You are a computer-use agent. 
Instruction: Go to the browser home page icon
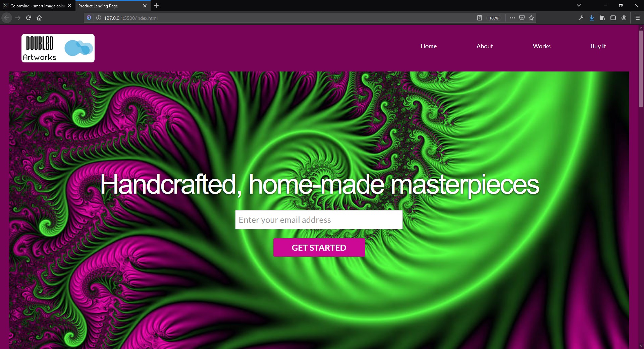point(39,18)
